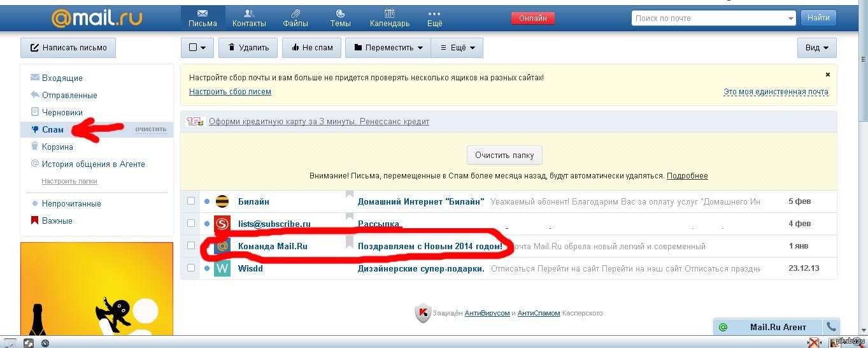
Task: Check the Wisdd message checkbox
Action: pos(191,268)
